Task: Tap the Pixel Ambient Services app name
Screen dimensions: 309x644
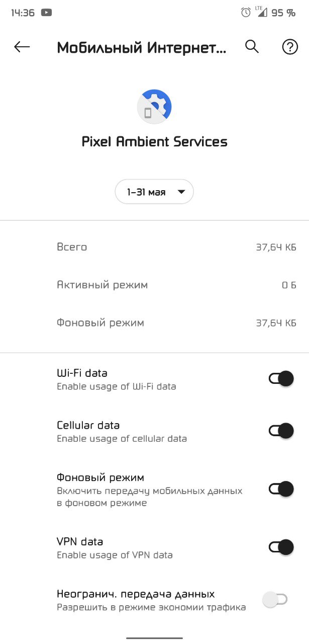Action: pyautogui.click(x=154, y=142)
